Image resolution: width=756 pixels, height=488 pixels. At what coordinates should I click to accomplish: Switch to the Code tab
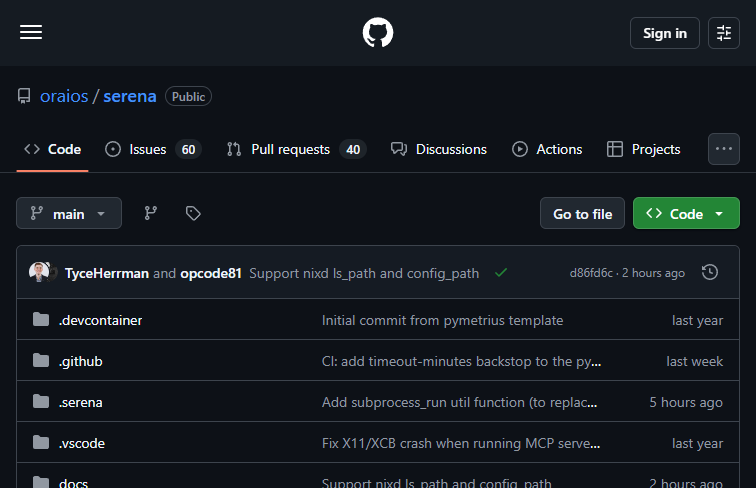point(53,149)
